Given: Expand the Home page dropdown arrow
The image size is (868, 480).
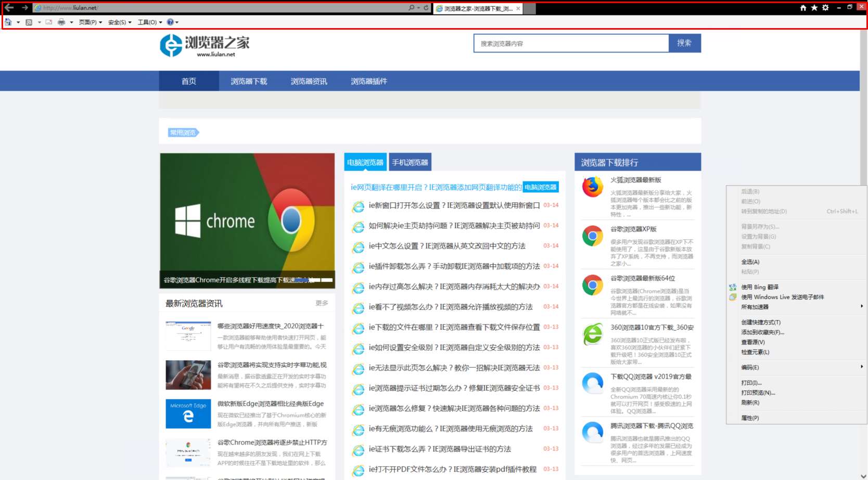Looking at the screenshot, I should point(18,22).
